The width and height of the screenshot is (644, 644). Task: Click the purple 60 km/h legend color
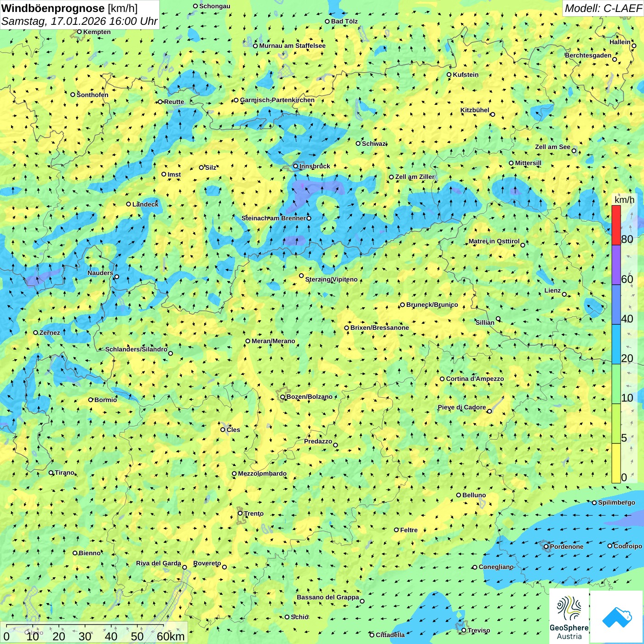click(x=616, y=265)
